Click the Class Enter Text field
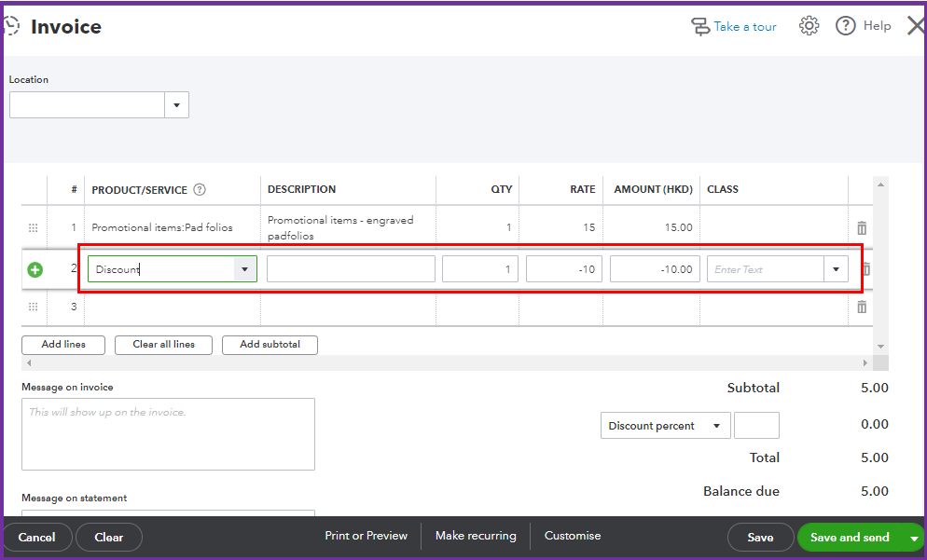 (x=766, y=268)
